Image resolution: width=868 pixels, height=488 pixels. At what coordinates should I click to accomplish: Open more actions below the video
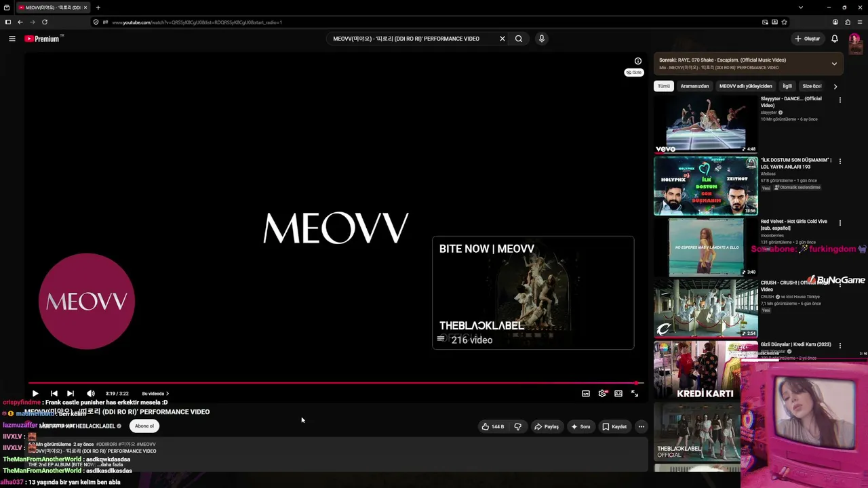(x=642, y=426)
